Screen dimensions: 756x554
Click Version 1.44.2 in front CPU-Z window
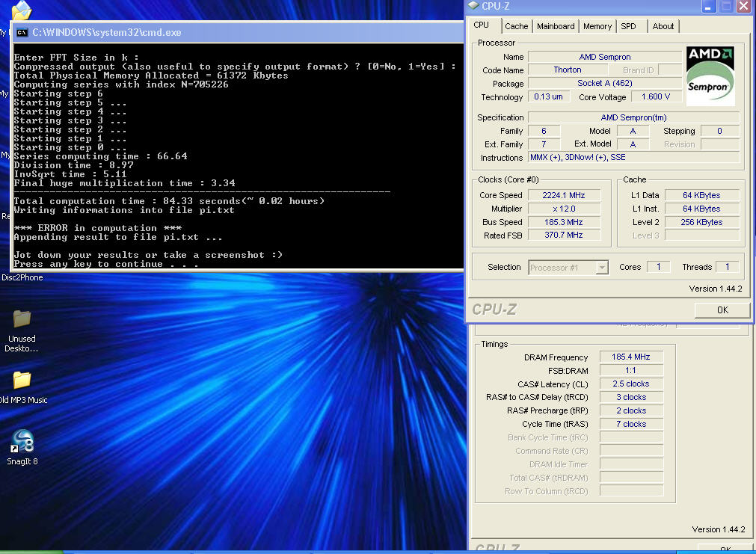click(716, 289)
